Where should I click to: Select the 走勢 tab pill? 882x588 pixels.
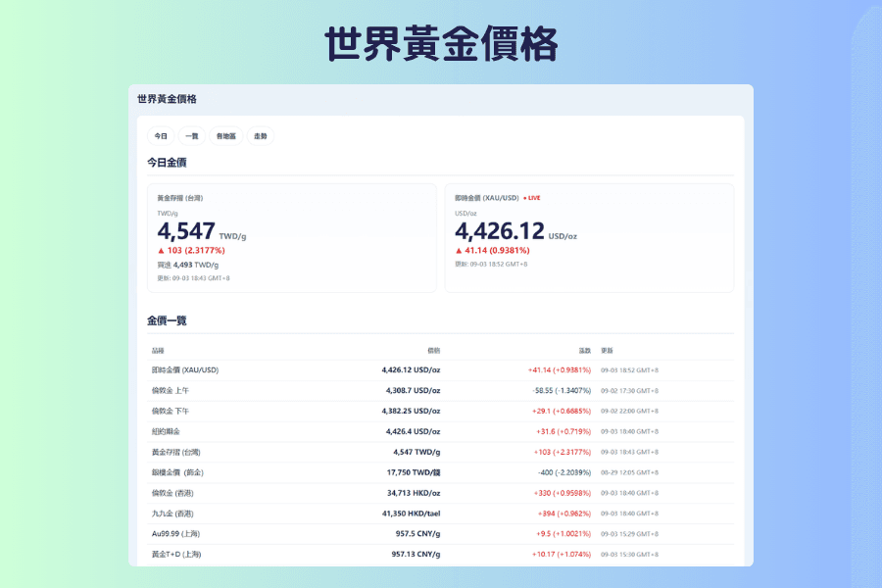tap(261, 136)
